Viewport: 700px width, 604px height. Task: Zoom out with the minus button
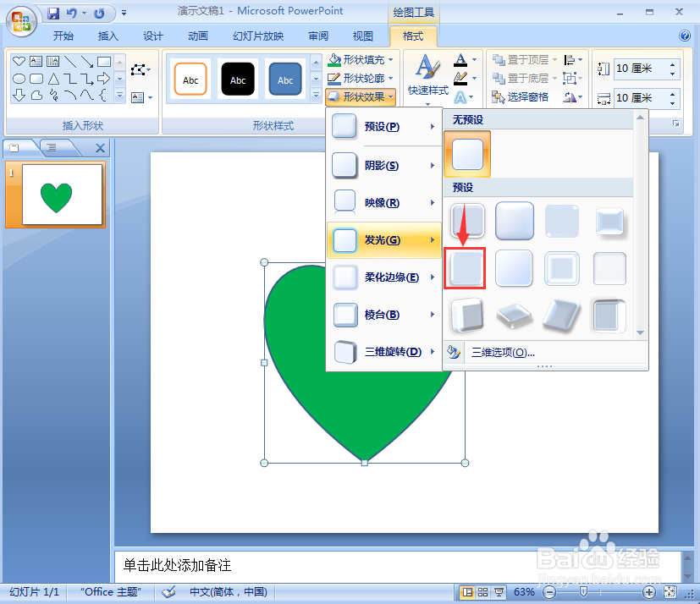549,592
